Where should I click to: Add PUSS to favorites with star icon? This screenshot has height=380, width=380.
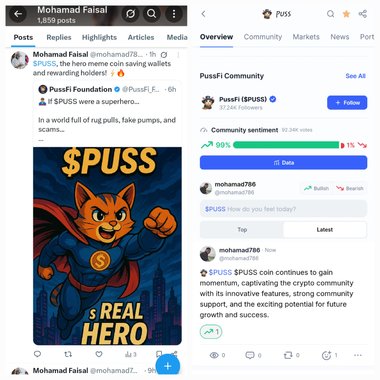[346, 14]
